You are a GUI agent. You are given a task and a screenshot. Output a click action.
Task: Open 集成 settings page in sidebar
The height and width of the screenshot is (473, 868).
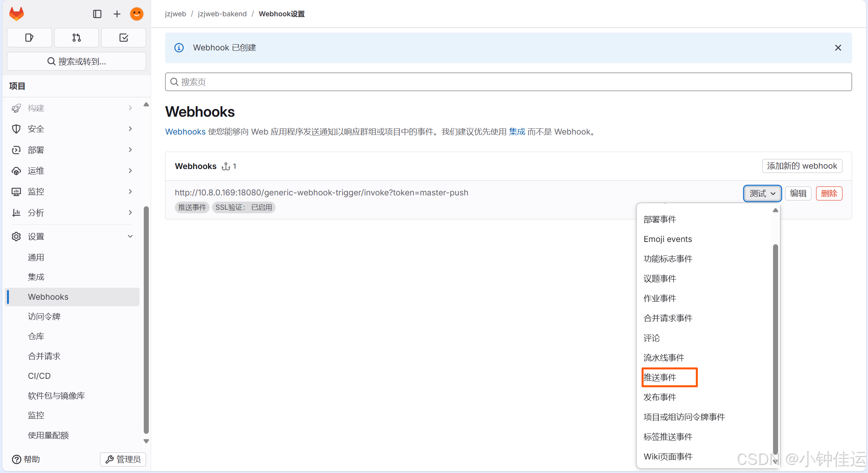point(73,277)
